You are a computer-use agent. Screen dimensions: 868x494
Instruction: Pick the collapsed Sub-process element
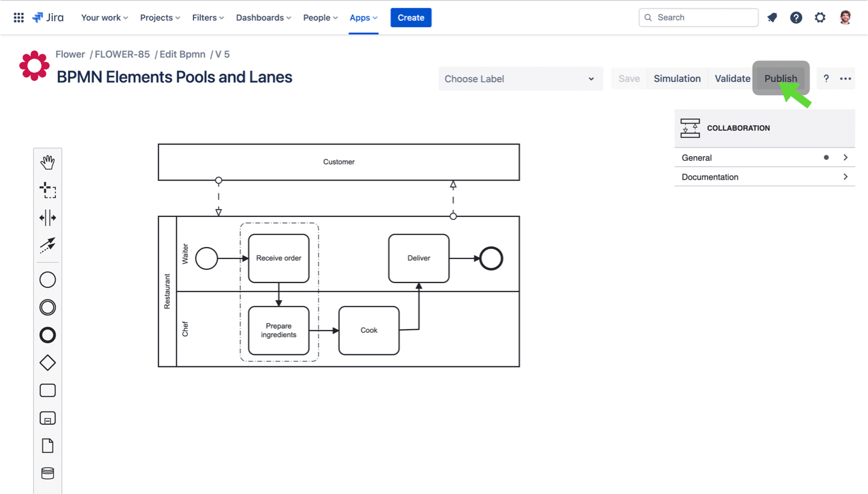[48, 417]
